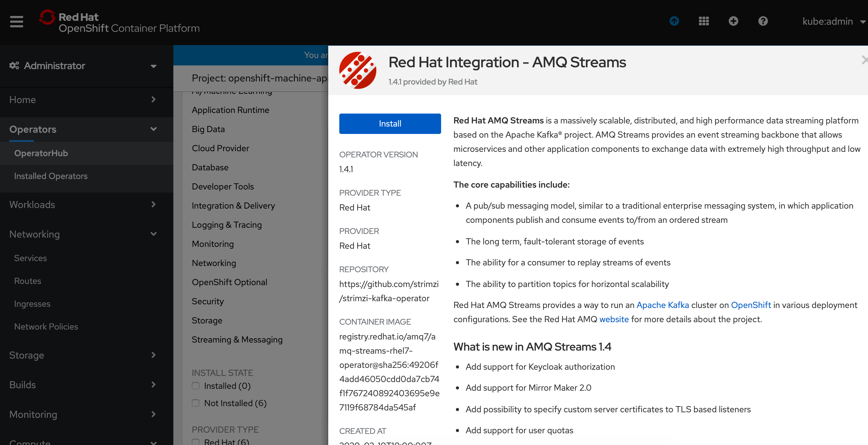Image resolution: width=868 pixels, height=445 pixels.
Task: Click the plus import icon in header
Action: pyautogui.click(x=734, y=21)
